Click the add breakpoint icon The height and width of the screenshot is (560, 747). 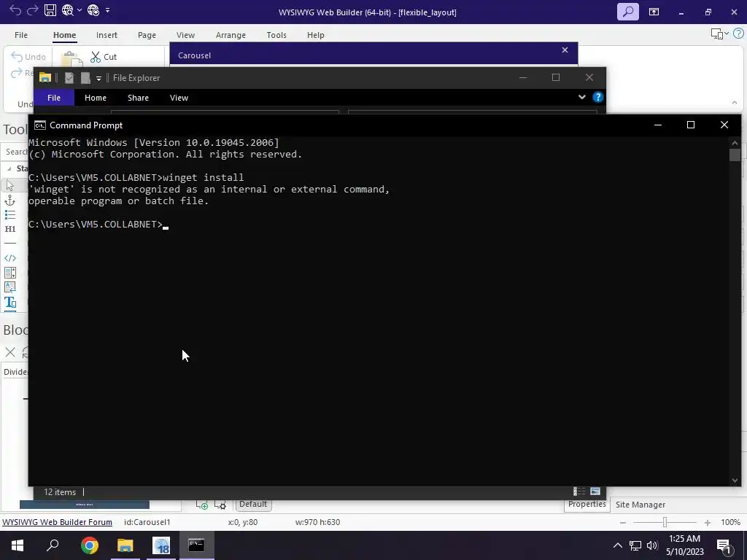click(x=201, y=505)
